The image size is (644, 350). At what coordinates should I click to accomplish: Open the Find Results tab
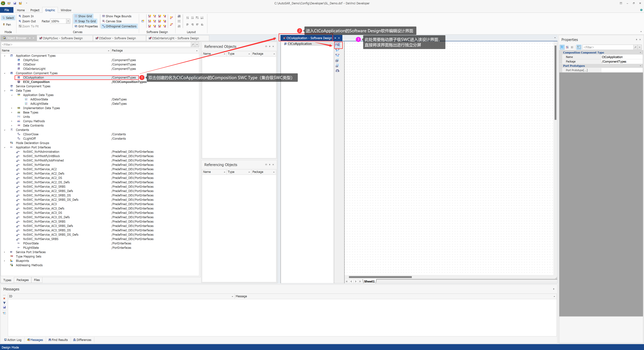[58, 340]
